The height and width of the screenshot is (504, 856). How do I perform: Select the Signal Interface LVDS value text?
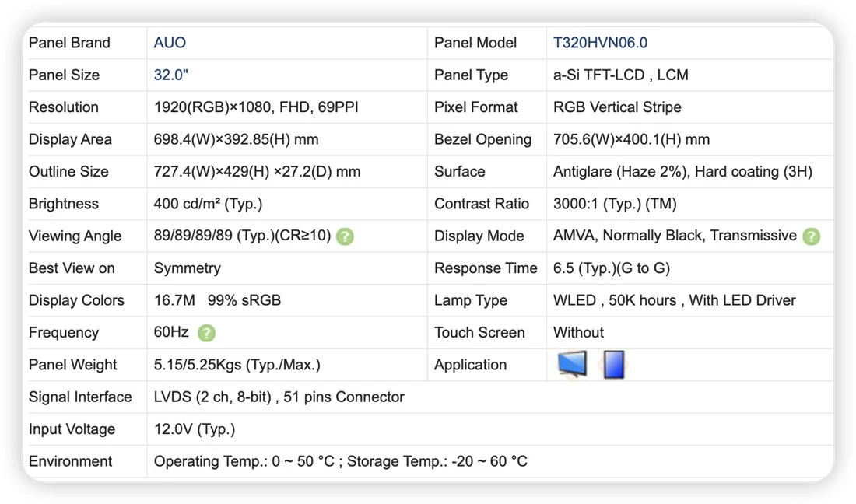279,397
